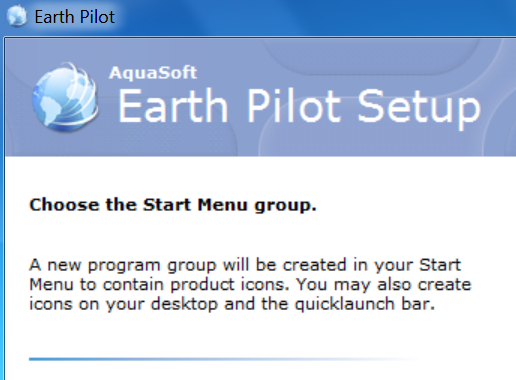This screenshot has width=516, height=380.
Task: Click the word group in the bold heading
Action: (285, 206)
